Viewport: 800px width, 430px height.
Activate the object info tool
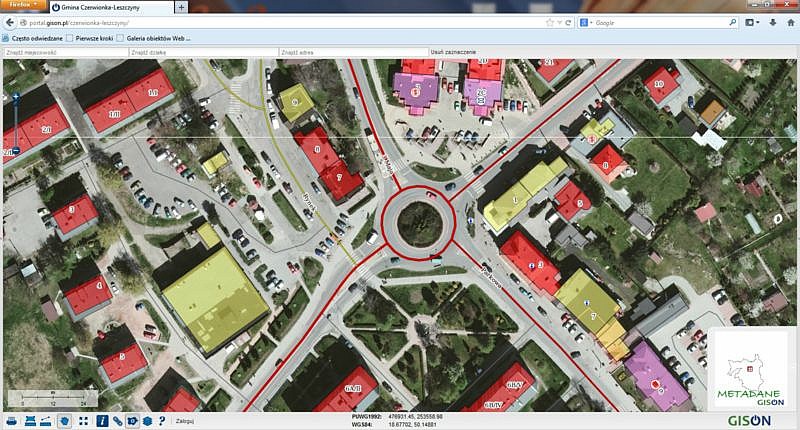(x=101, y=420)
